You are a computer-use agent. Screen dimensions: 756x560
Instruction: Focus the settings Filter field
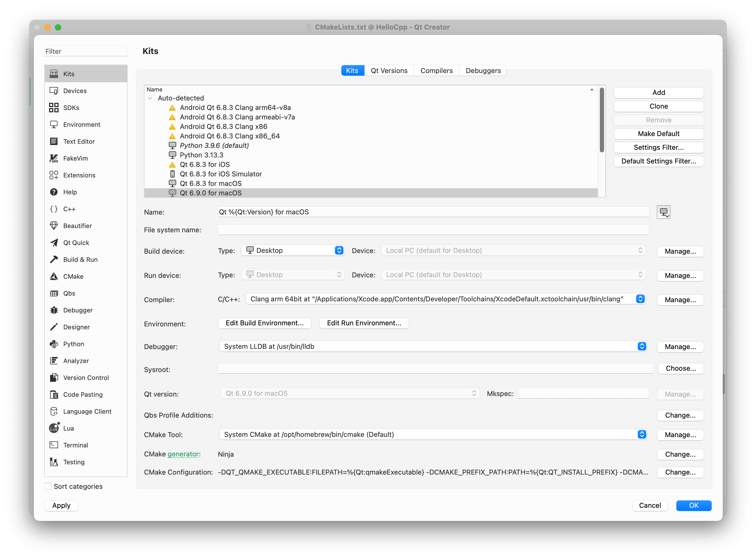(x=86, y=51)
